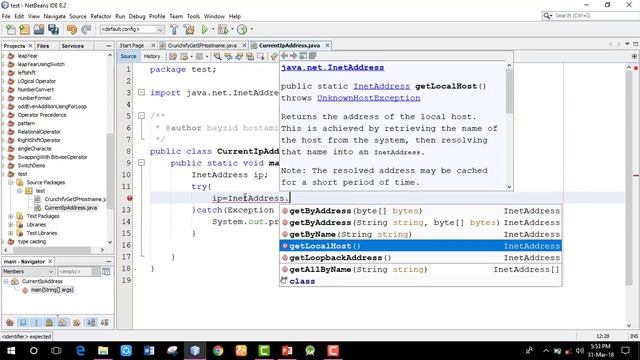Click the Task View taskbar icon
The image size is (640, 360).
[56, 351]
